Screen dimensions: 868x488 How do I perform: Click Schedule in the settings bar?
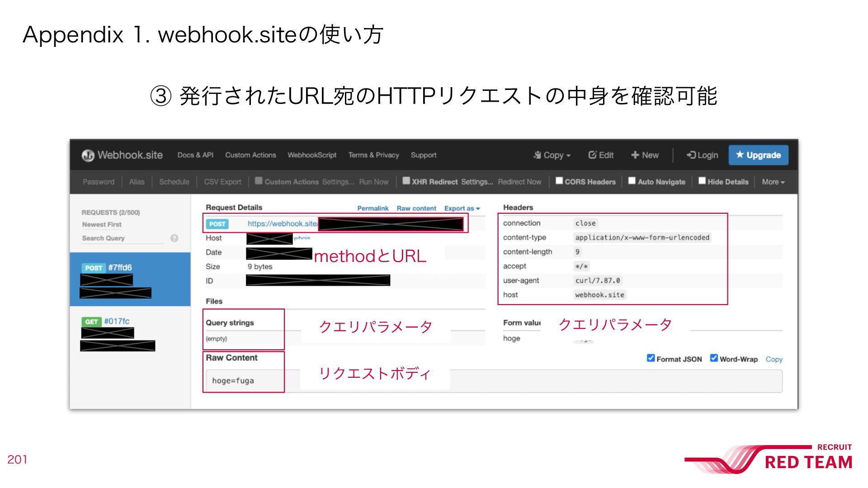tap(174, 182)
